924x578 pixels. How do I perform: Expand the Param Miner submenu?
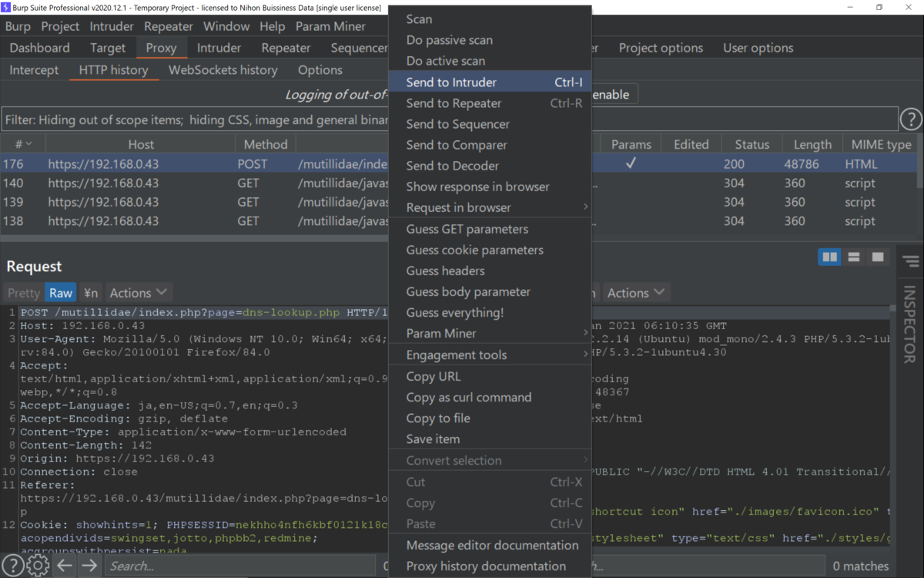(490, 333)
